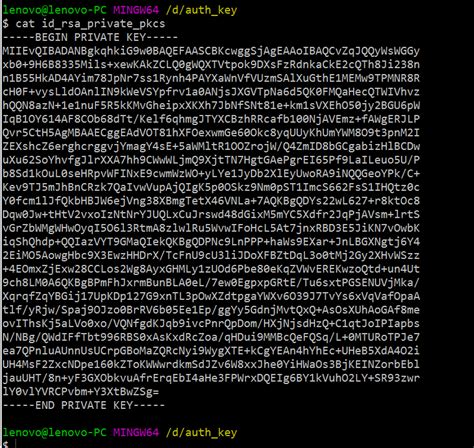Click the key line starting with ZEXshcZ6
Viewport: 474px width, 448px height.
(211, 146)
